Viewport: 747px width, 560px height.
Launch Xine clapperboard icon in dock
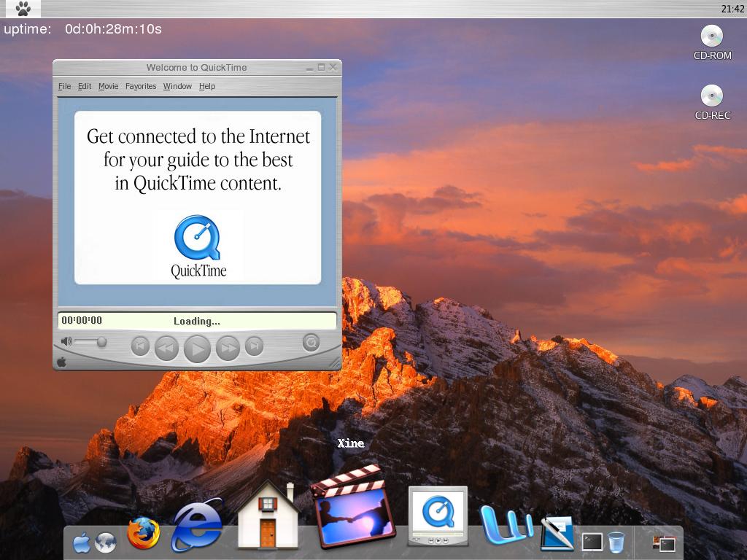(x=353, y=507)
